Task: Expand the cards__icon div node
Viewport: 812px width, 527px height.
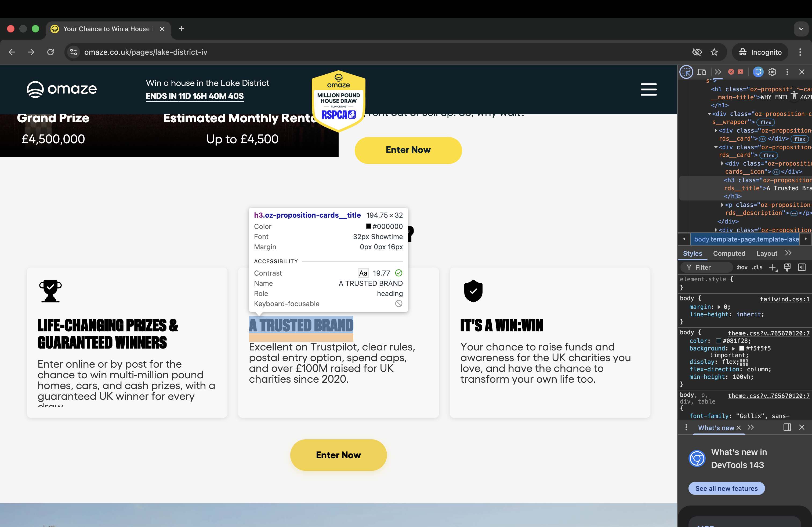Action: pyautogui.click(x=722, y=164)
